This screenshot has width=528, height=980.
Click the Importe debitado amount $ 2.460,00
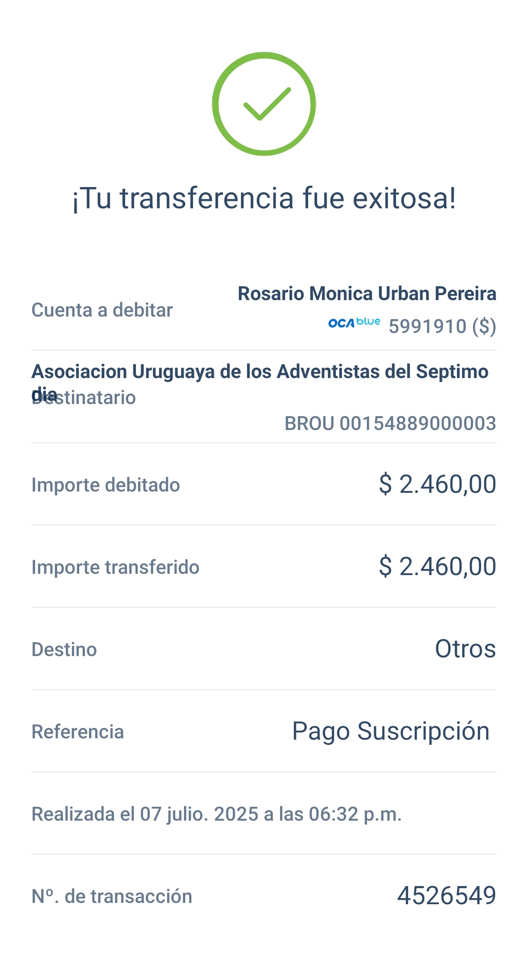pos(437,484)
